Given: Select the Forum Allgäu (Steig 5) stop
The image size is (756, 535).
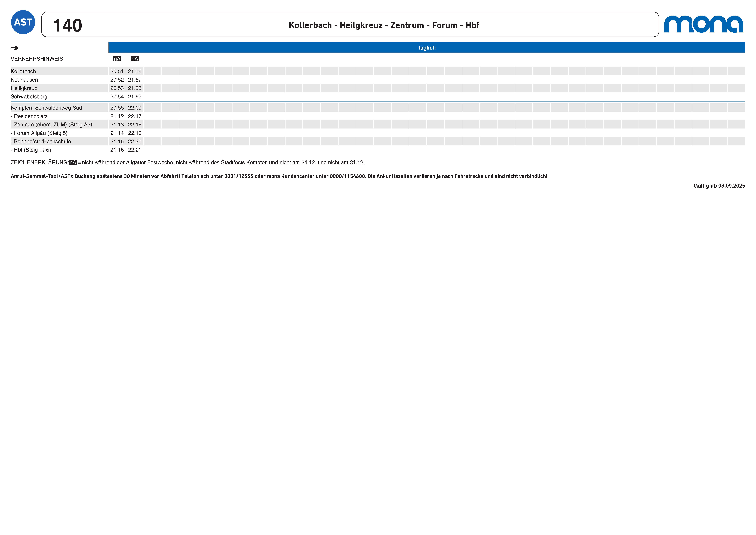Looking at the screenshot, I should (x=39, y=133).
